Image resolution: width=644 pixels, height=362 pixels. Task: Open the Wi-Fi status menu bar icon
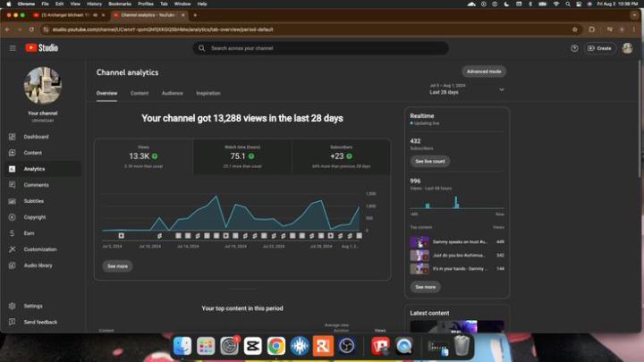pos(556,4)
